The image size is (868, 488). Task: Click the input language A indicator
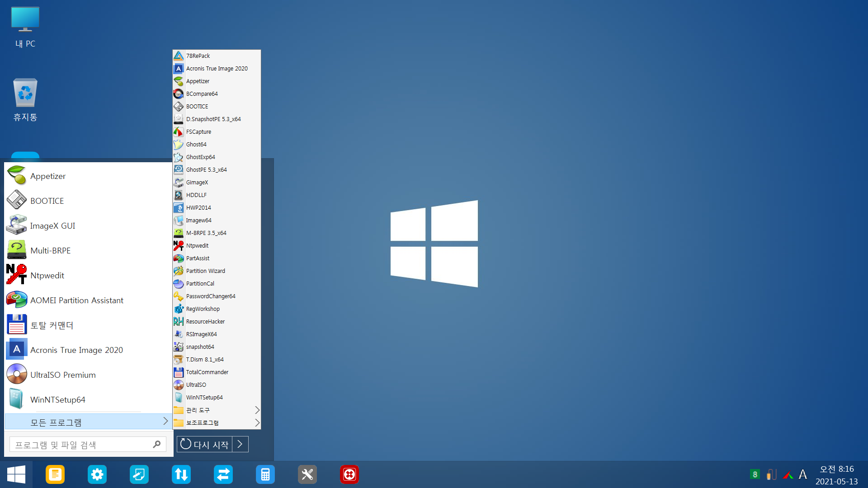pos(803,474)
